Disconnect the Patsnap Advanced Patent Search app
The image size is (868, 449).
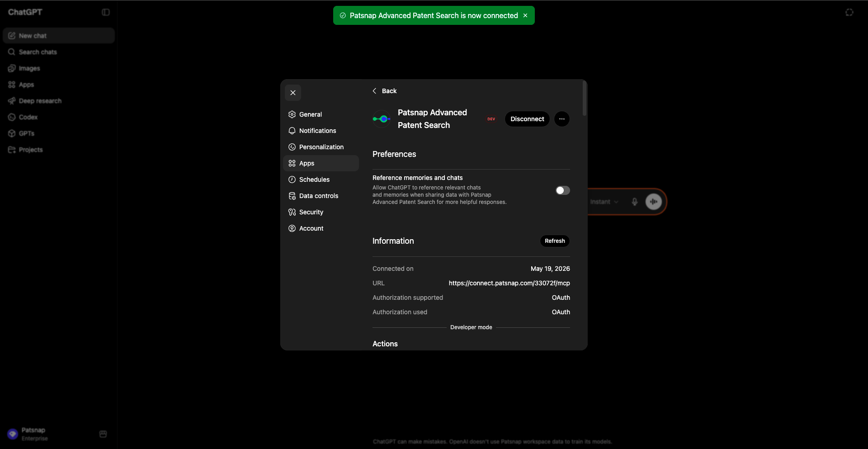point(527,119)
